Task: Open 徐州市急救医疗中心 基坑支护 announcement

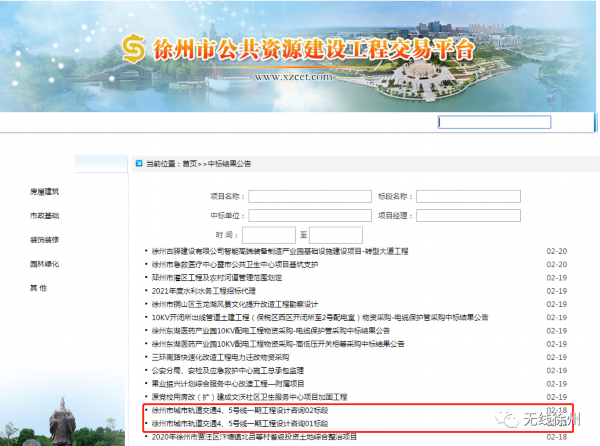Action: [235, 265]
